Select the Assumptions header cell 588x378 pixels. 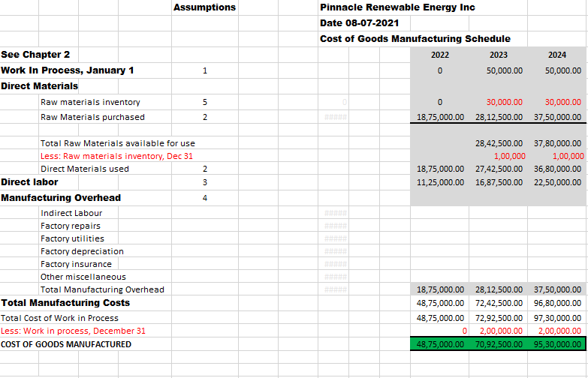205,7
